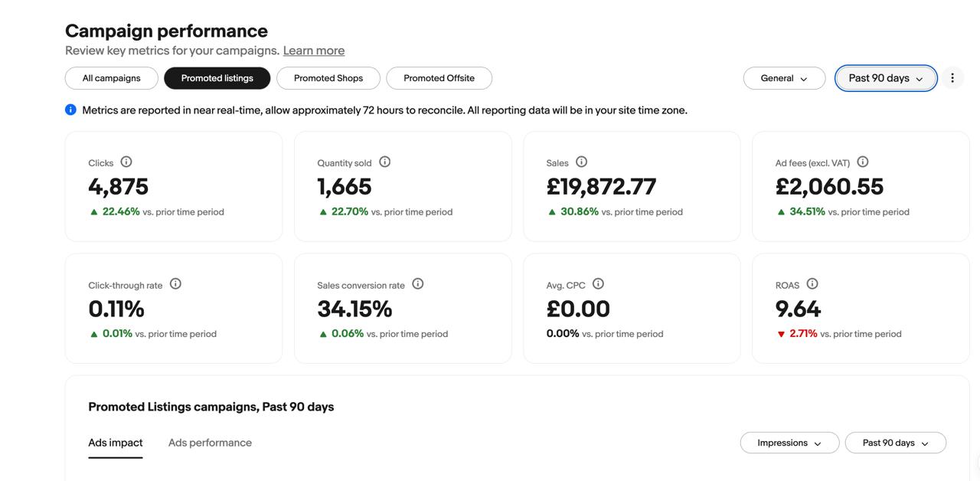The width and height of the screenshot is (980, 481).
Task: Open the Avg. CPC info icon
Action: point(599,284)
